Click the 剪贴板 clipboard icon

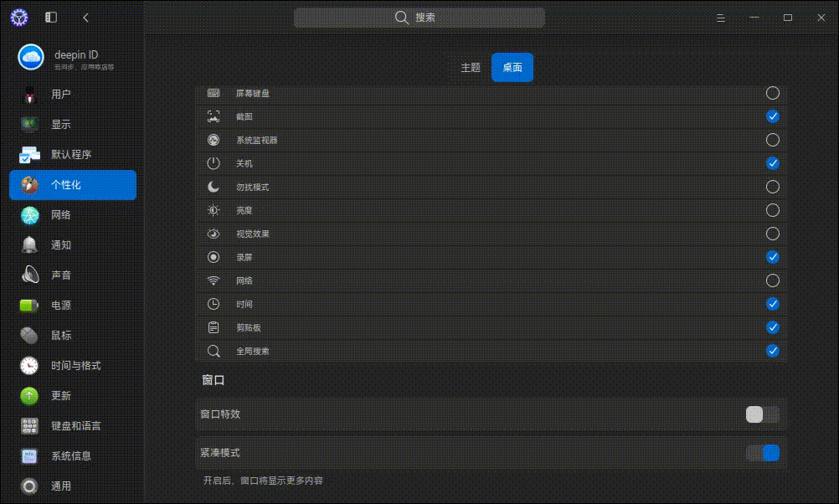point(214,327)
